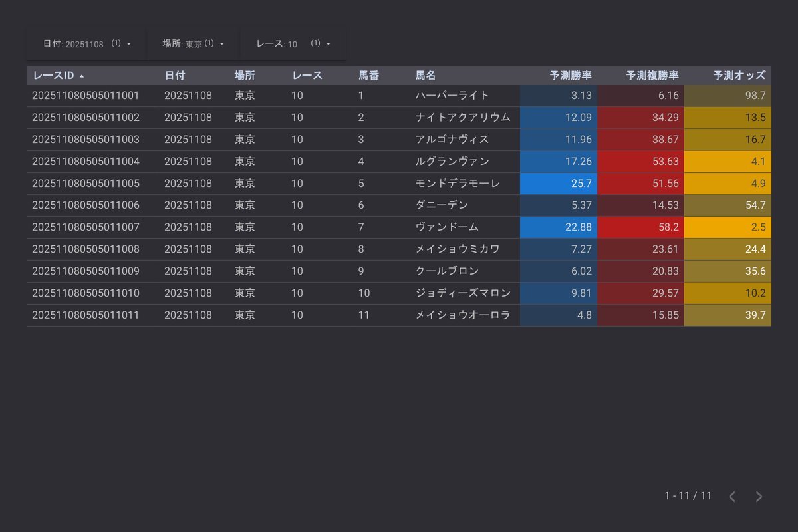The width and height of the screenshot is (798, 532).
Task: Sort by 予測勝率 column header
Action: point(571,76)
